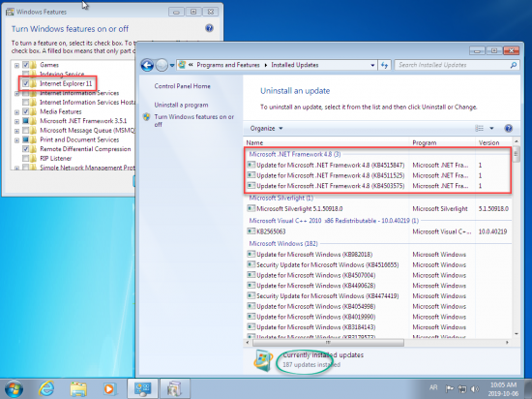Click icon of Security Update KB4474419
Image resolution: width=532 pixels, height=399 pixels.
pyautogui.click(x=251, y=295)
